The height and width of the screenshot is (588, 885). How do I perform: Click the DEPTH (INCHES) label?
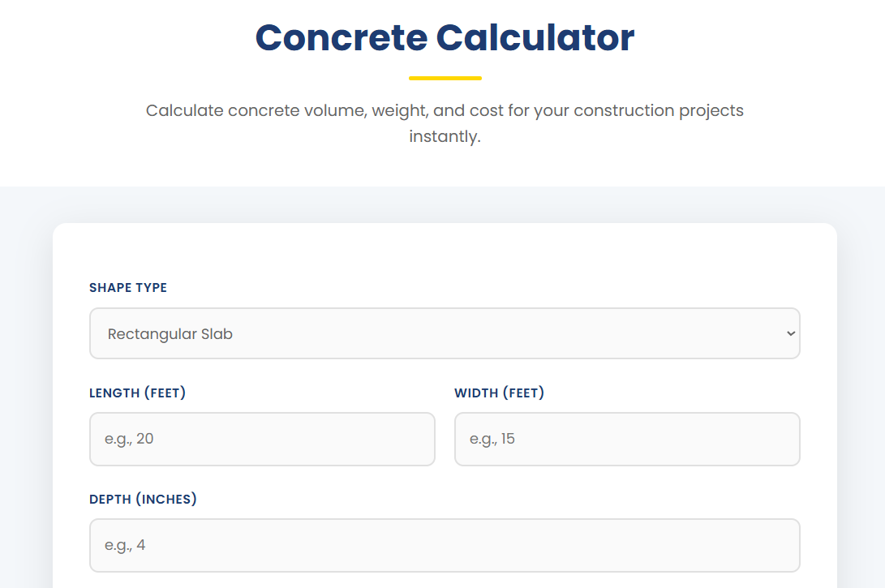tap(143, 499)
